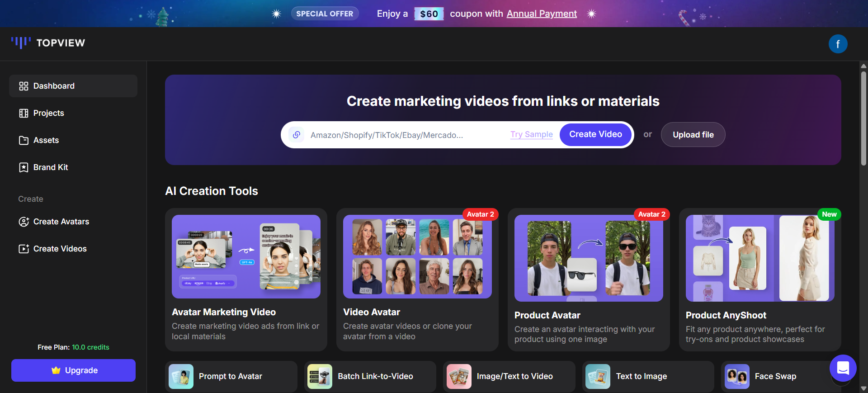Click the Product AnyShoot title

[x=726, y=315]
